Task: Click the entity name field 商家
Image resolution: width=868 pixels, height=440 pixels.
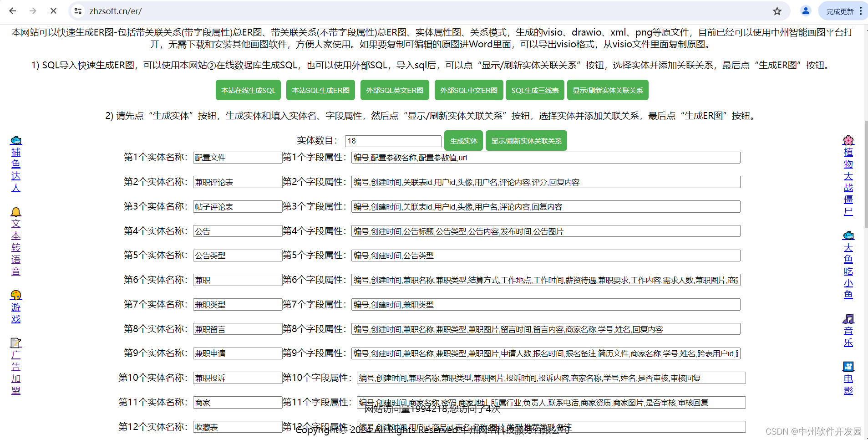Action: click(238, 403)
